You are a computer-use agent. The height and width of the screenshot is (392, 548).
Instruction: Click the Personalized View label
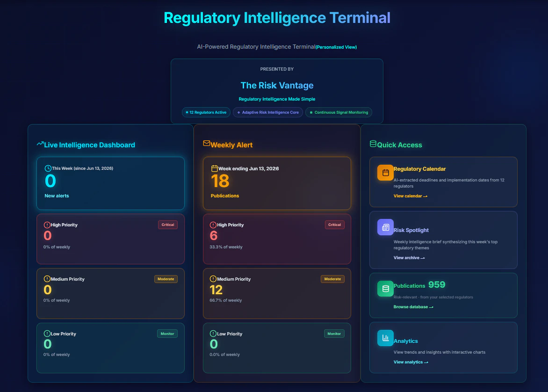coord(336,47)
